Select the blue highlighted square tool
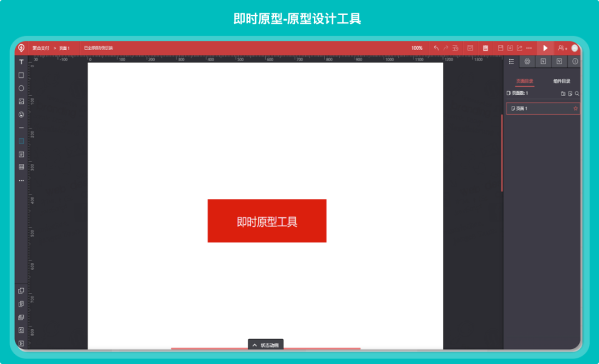The image size is (599, 364). tap(21, 141)
